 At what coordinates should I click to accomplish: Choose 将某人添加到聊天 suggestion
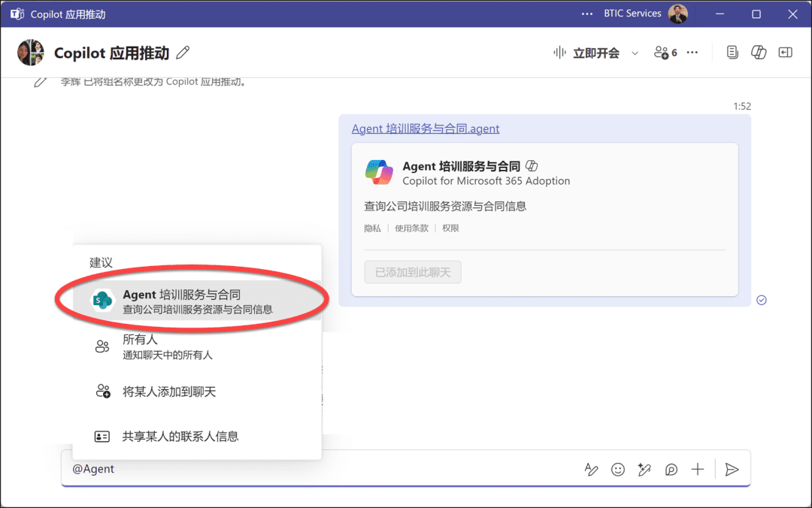pyautogui.click(x=197, y=392)
